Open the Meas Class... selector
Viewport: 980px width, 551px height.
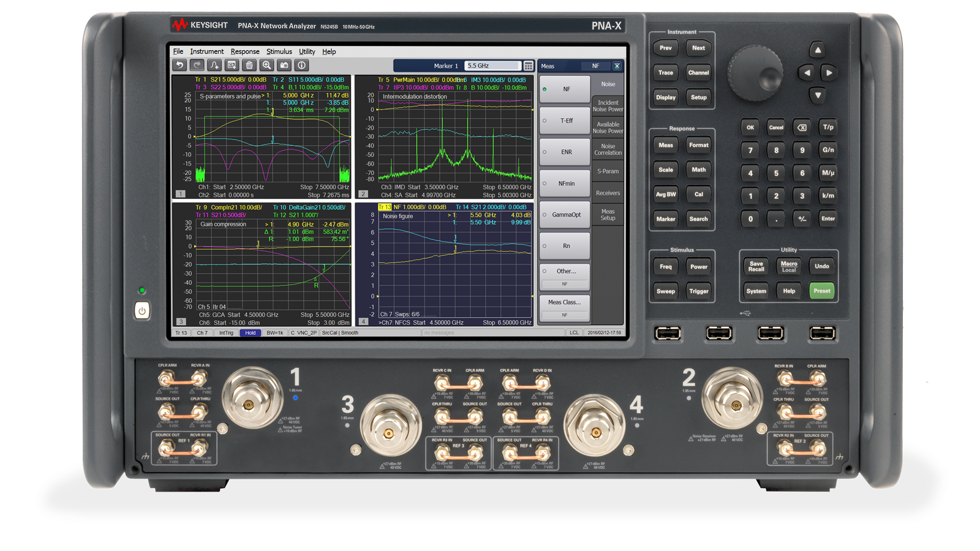[565, 307]
